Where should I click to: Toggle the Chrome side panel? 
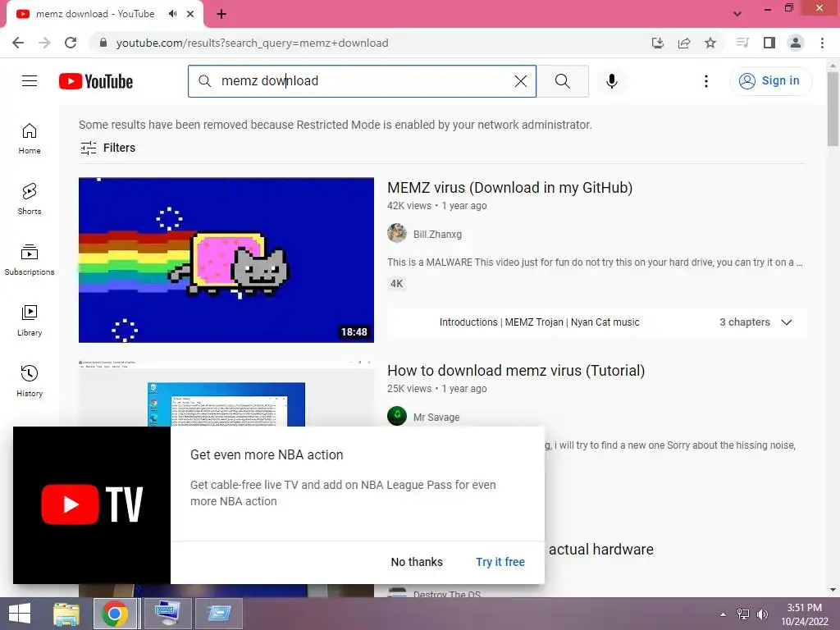pos(769,43)
